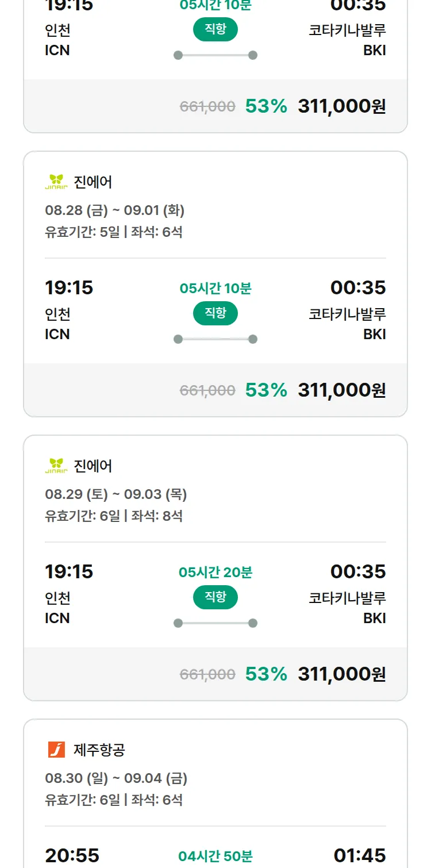Click the route line under the 05시간 20분 flight
Viewport: 431px width, 868px height.
[x=215, y=623]
